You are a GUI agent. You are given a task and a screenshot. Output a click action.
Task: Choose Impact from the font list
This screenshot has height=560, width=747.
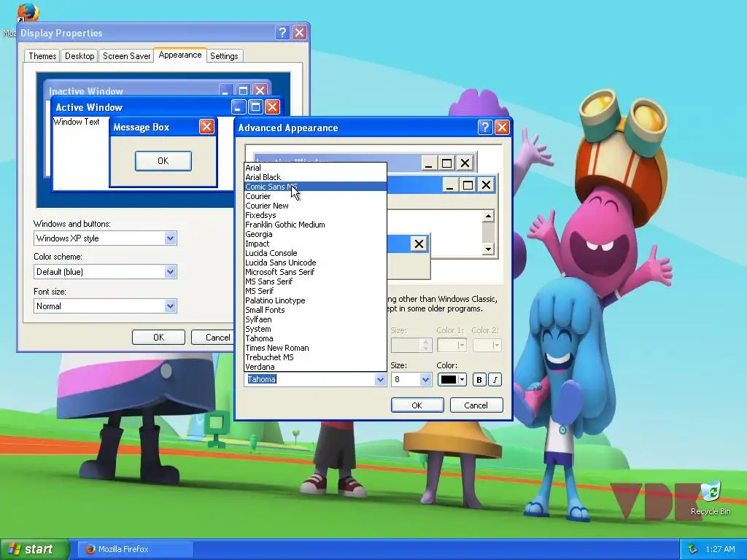tap(315, 244)
